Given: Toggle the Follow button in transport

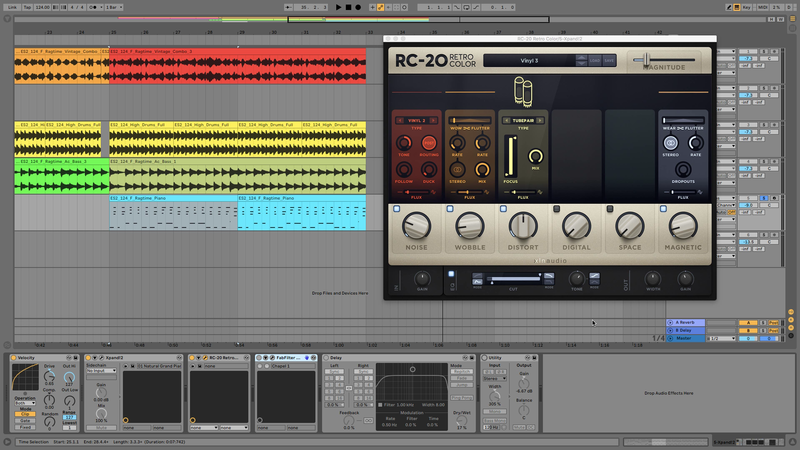Looking at the screenshot, I should click(x=289, y=7).
